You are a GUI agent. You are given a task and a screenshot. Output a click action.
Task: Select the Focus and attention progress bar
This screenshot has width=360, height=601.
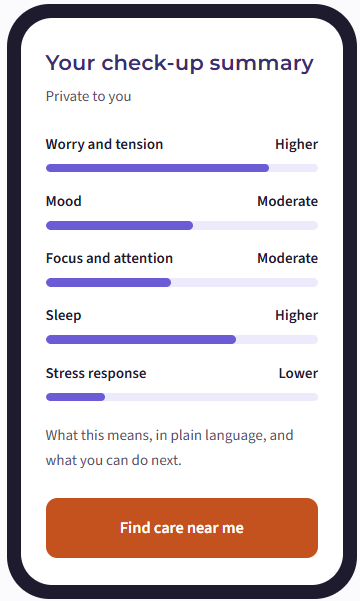[182, 282]
